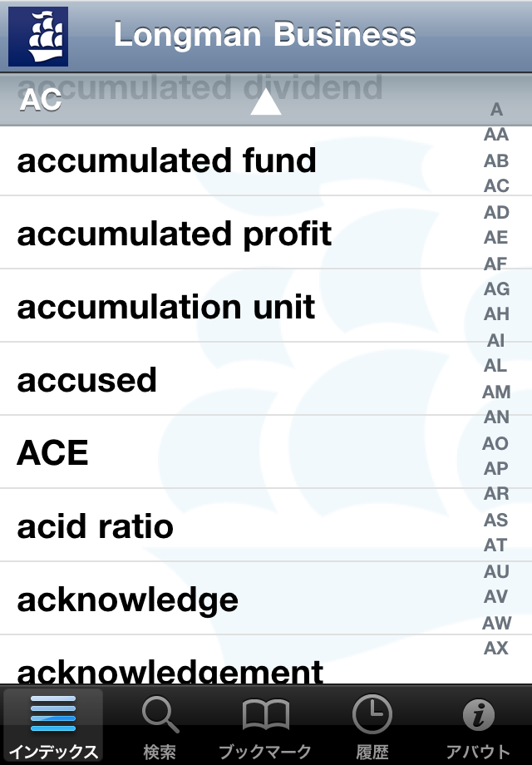532x765 pixels.
Task: Open the about info icon tab
Action: [x=478, y=725]
